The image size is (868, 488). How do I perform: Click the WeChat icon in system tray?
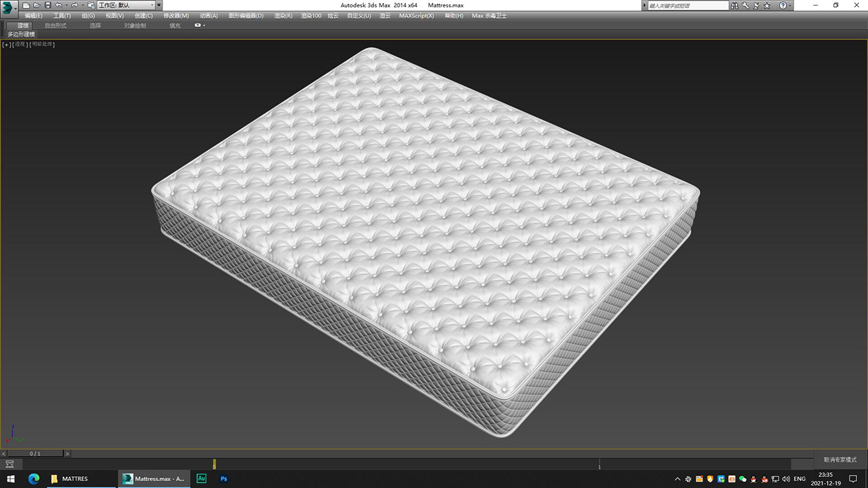pyautogui.click(x=743, y=478)
